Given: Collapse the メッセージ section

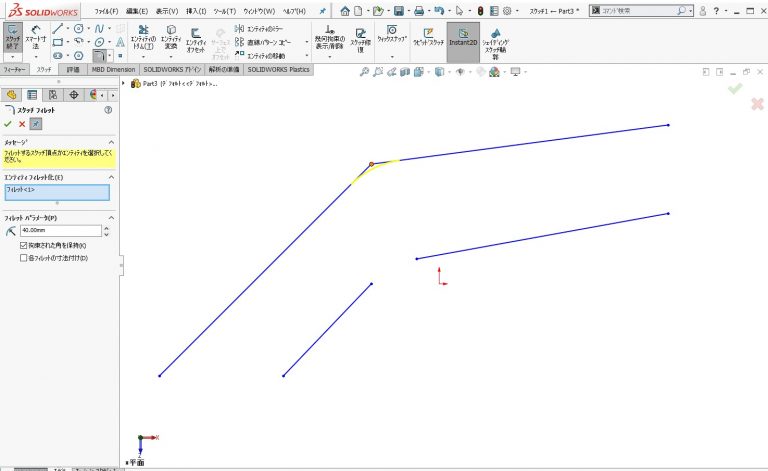Looking at the screenshot, I should pos(110,142).
